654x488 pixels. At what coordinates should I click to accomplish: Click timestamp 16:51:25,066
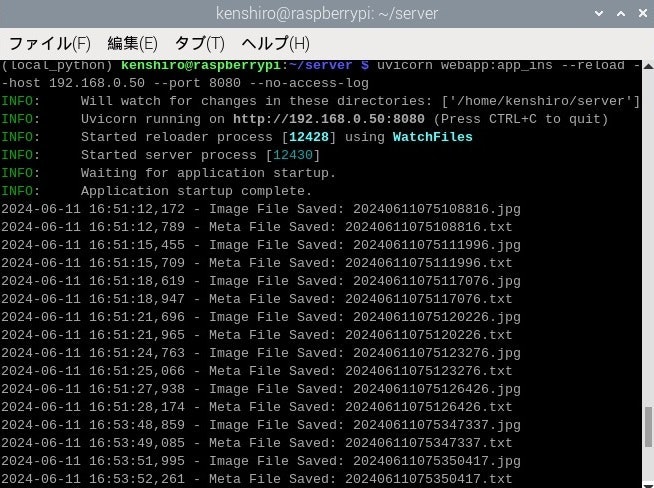point(137,371)
